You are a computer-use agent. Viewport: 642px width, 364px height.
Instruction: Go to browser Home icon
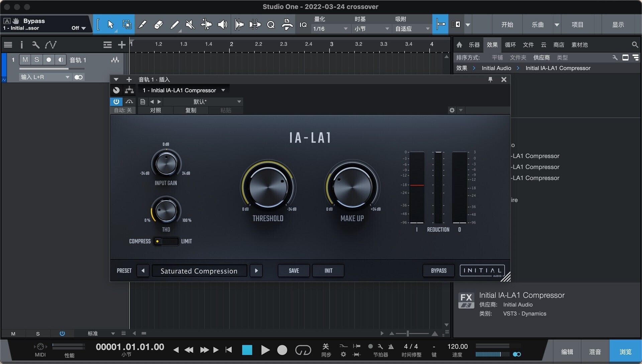click(x=459, y=45)
